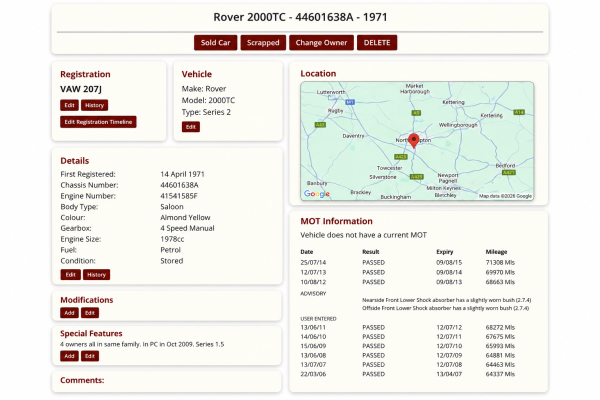Click the 65993 Mls mileage entry
The height and width of the screenshot is (400, 600).
(500, 346)
